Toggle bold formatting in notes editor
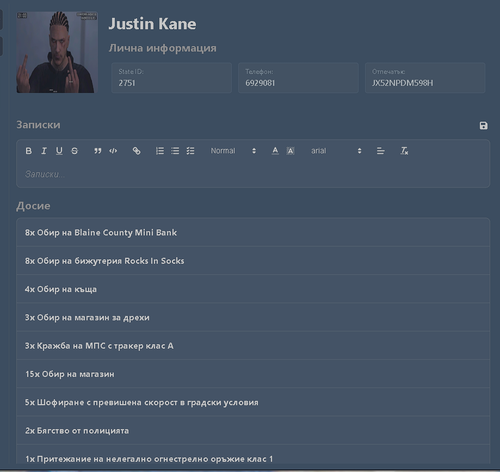Image resolution: width=500 pixels, height=472 pixels. tap(29, 151)
